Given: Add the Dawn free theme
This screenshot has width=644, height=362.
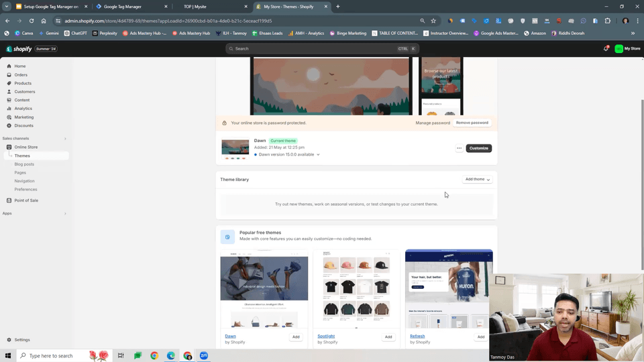Looking at the screenshot, I should point(296,337).
